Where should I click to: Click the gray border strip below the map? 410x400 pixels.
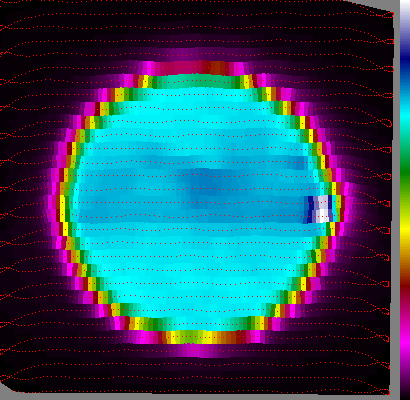click(200, 397)
